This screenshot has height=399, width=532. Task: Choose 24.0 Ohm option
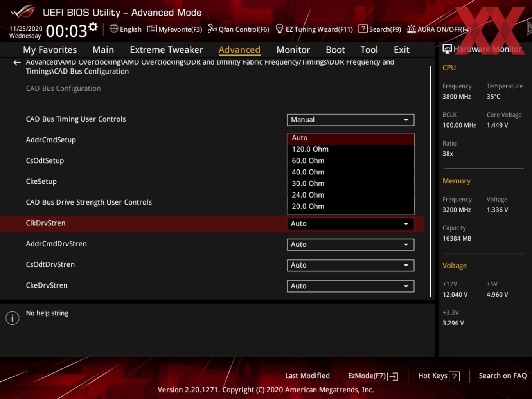pyautogui.click(x=350, y=195)
